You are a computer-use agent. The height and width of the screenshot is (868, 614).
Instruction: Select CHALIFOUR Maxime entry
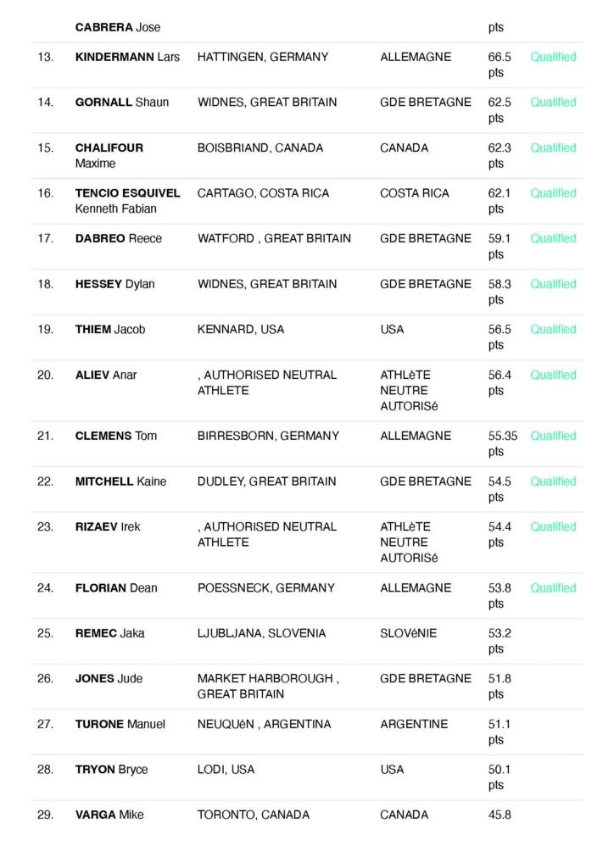(x=109, y=155)
